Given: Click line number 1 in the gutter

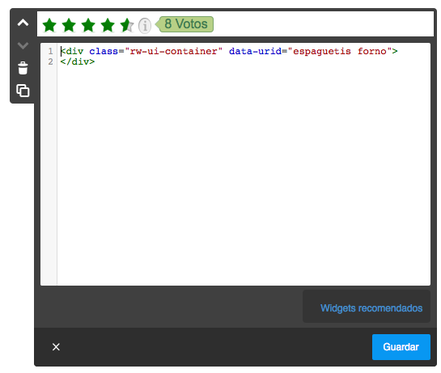Looking at the screenshot, I should pyautogui.click(x=50, y=51).
